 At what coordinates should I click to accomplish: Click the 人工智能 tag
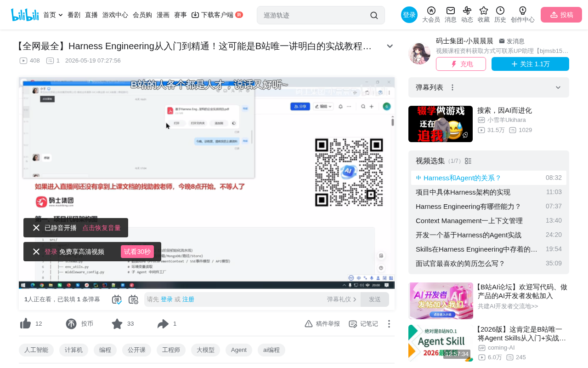coord(36,350)
